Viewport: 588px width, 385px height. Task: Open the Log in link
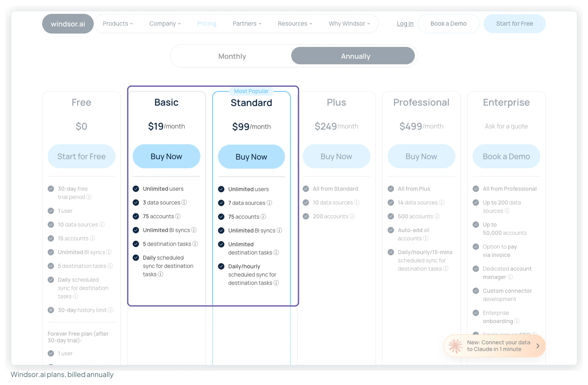(405, 24)
